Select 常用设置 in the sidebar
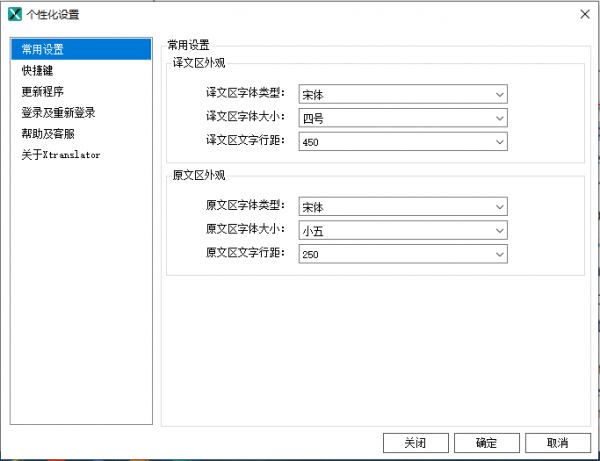600x461 pixels. 42,49
